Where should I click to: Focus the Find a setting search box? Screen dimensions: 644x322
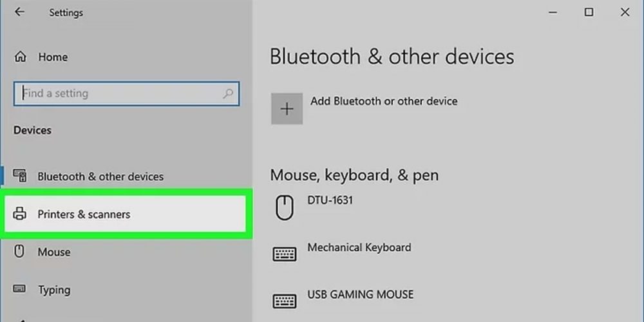point(119,93)
